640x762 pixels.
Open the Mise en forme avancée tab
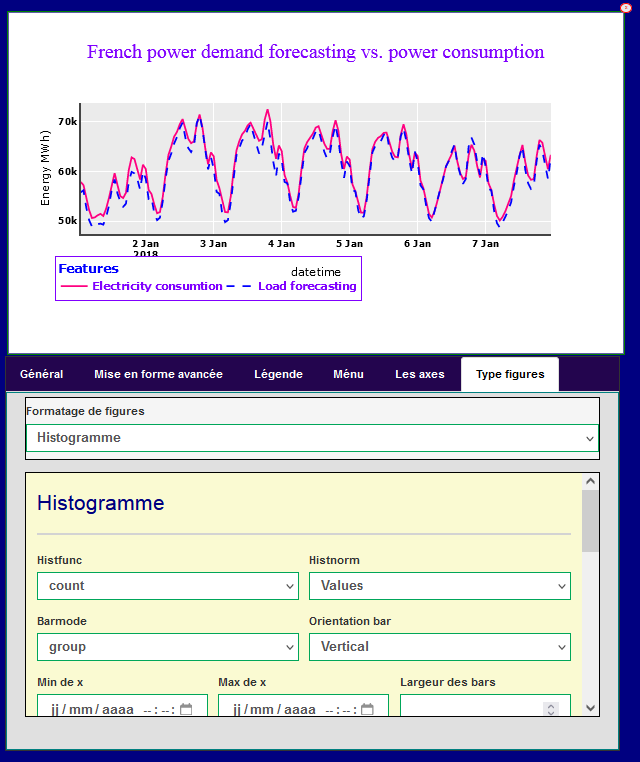(x=158, y=374)
